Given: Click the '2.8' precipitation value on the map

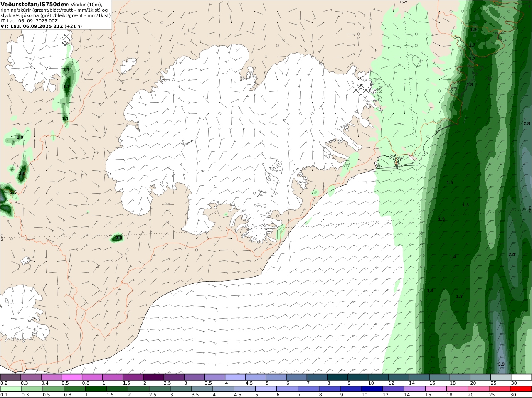Looking at the screenshot, I should point(527,124).
